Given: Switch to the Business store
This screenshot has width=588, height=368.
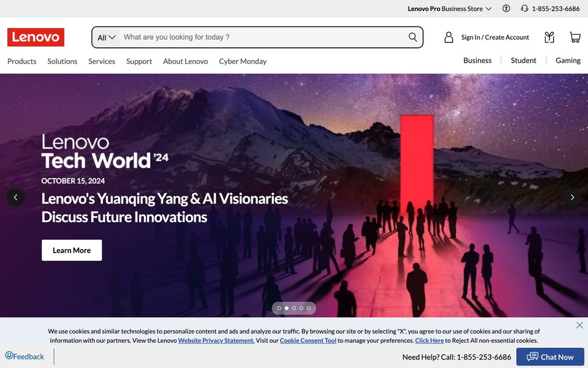Looking at the screenshot, I should (477, 61).
